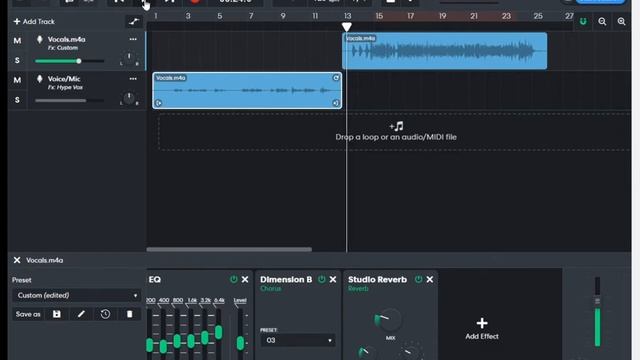Click the rename preset pencil icon
Screen dimensions: 640x360
[x=81, y=314]
